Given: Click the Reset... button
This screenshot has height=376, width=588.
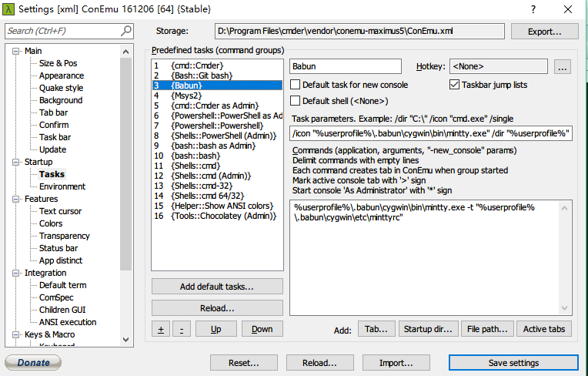Looking at the screenshot, I should (x=244, y=363).
